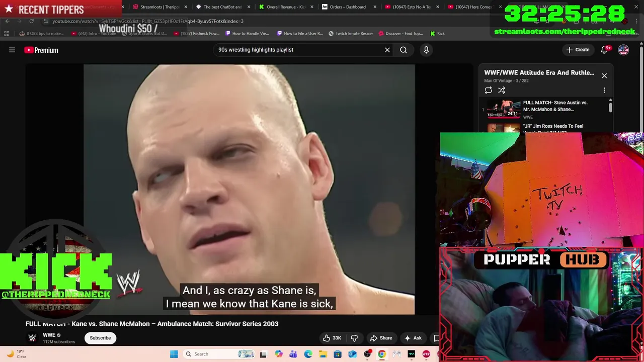Open Outlook from taskbar
Image resolution: width=644 pixels, height=362 pixels.
(x=352, y=354)
